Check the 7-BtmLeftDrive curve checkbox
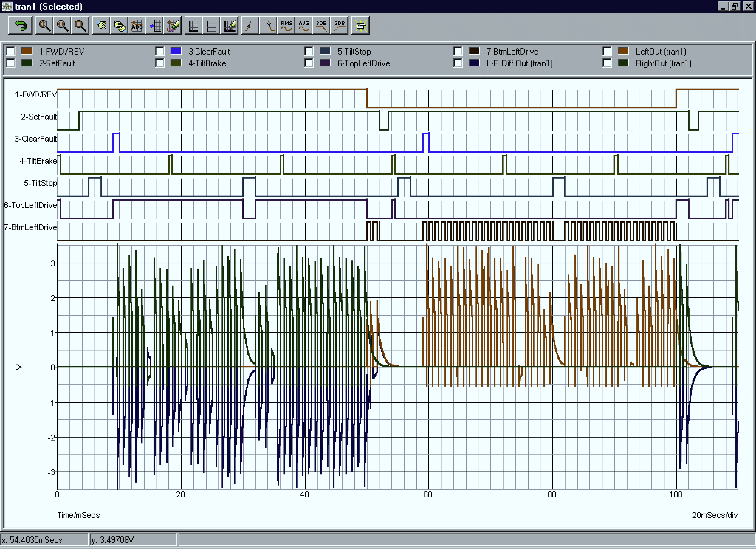The height and width of the screenshot is (549, 756). point(458,51)
